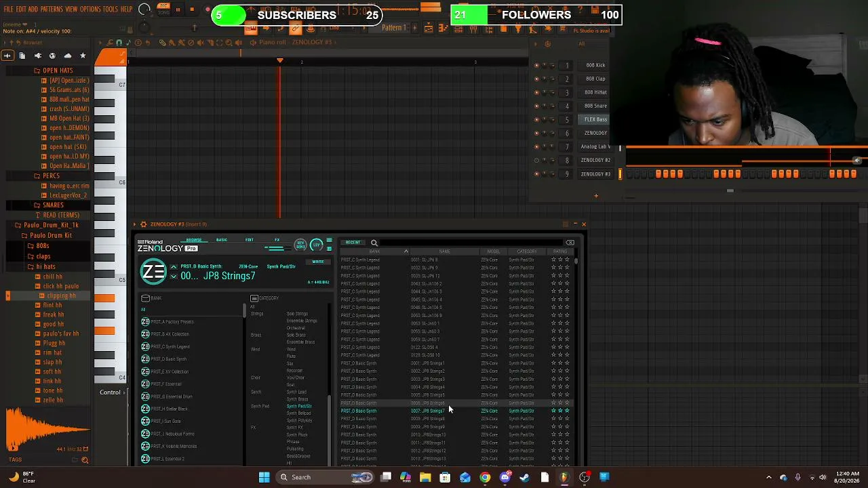
Task: Open the browser files tab icon
Action: [22, 56]
